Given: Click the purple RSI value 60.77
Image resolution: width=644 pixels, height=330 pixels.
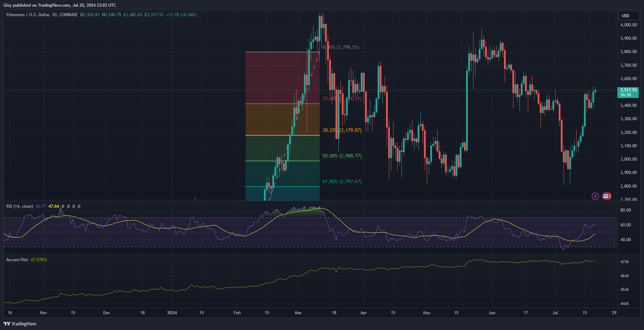Looking at the screenshot, I should point(41,206).
